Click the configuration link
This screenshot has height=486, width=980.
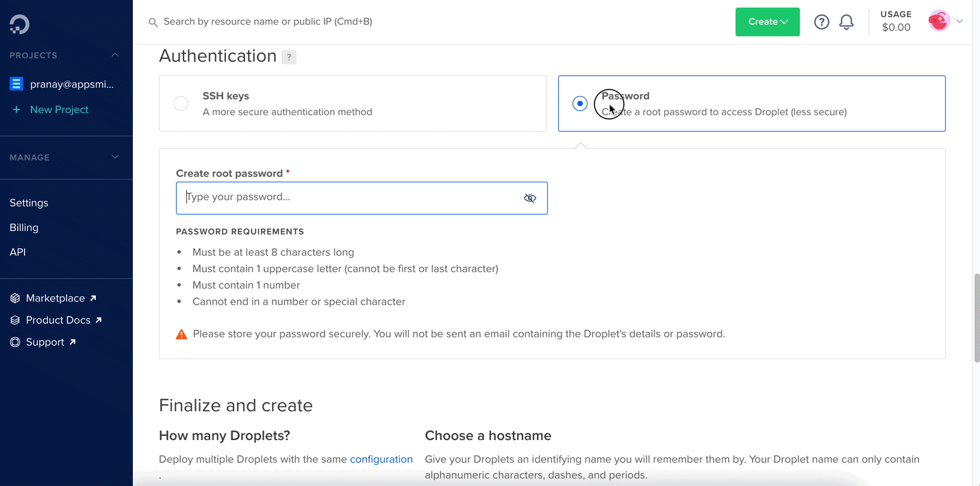point(381,459)
